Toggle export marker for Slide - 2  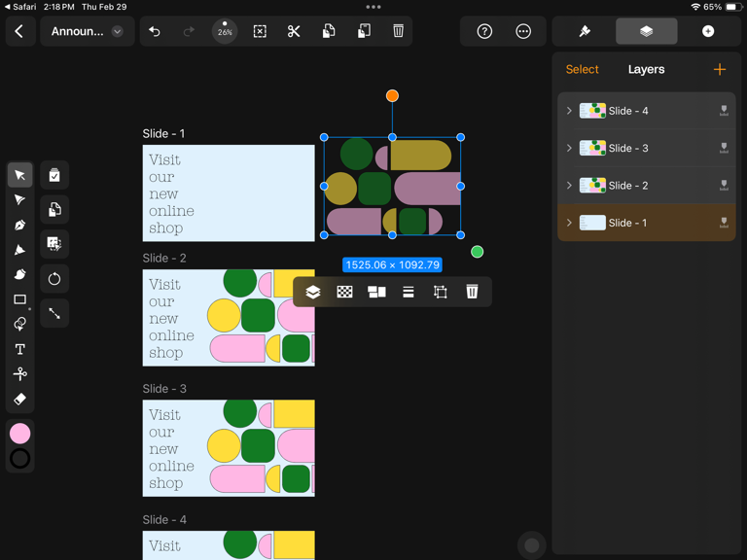[724, 186]
